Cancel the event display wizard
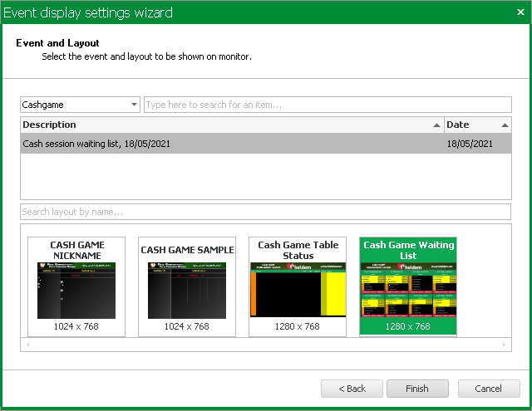 pyautogui.click(x=489, y=389)
